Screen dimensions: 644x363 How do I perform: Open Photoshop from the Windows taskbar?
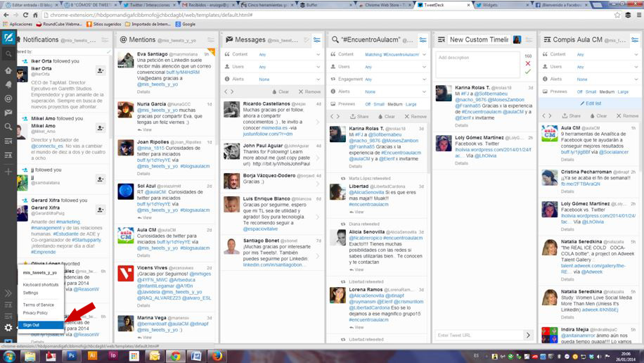pos(72,356)
